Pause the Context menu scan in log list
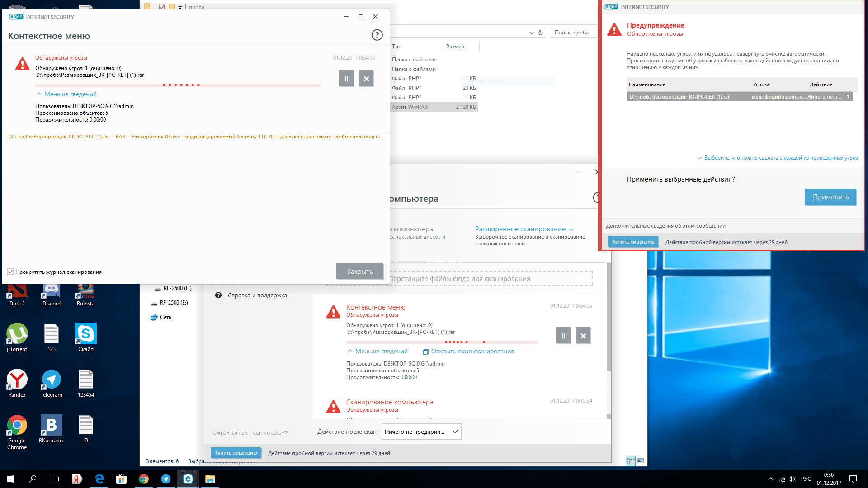The height and width of the screenshot is (488, 868). click(563, 336)
